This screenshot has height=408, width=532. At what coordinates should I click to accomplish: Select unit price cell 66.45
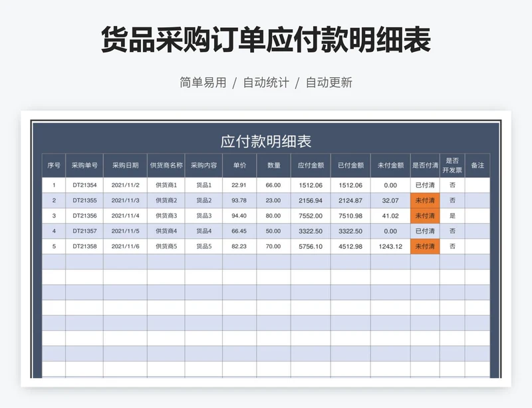239,231
